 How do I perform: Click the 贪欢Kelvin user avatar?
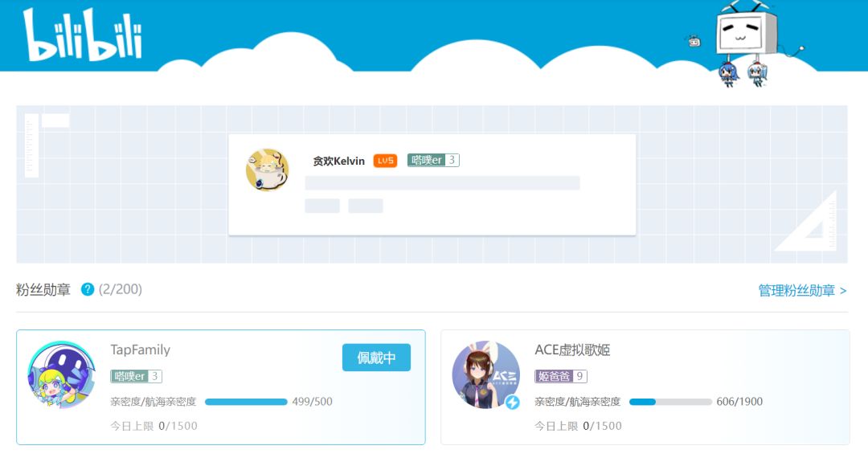tap(268, 170)
